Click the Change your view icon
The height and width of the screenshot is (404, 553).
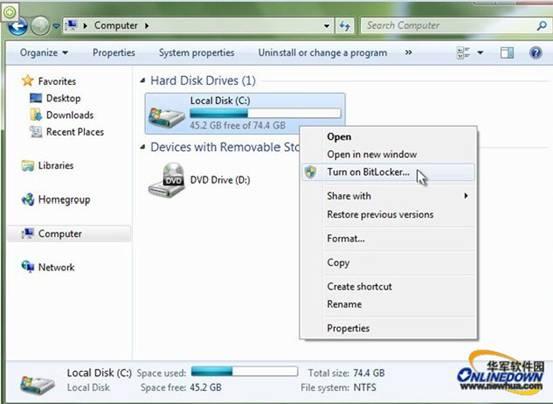463,53
